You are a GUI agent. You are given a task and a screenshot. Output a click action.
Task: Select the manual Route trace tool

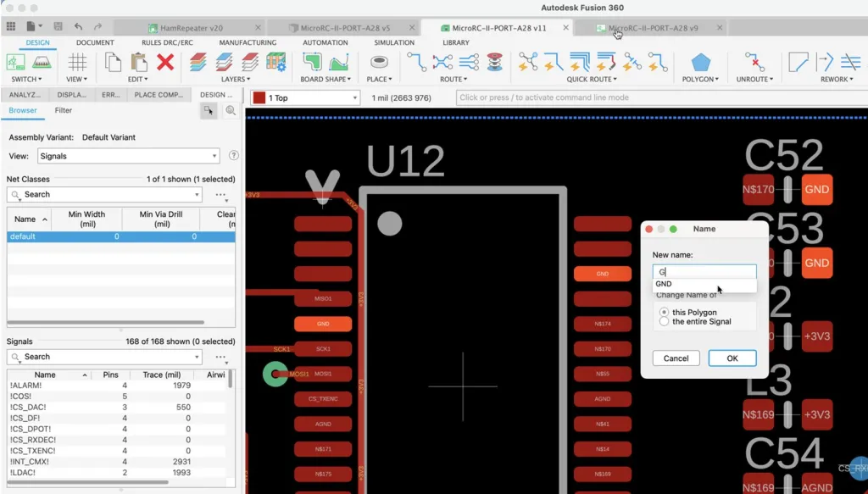416,62
